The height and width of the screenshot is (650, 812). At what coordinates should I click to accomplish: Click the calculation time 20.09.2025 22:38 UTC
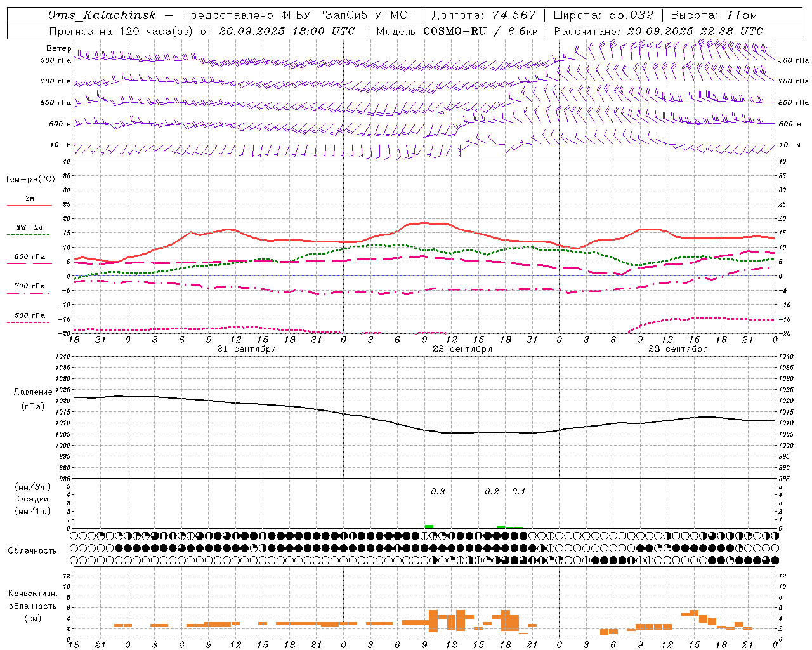695,31
